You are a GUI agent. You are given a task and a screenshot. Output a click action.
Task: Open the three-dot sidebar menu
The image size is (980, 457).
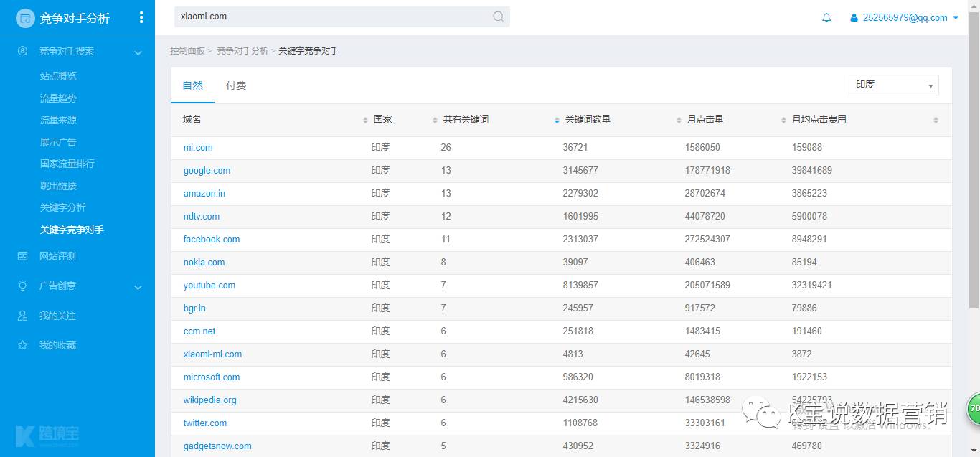coord(141,17)
